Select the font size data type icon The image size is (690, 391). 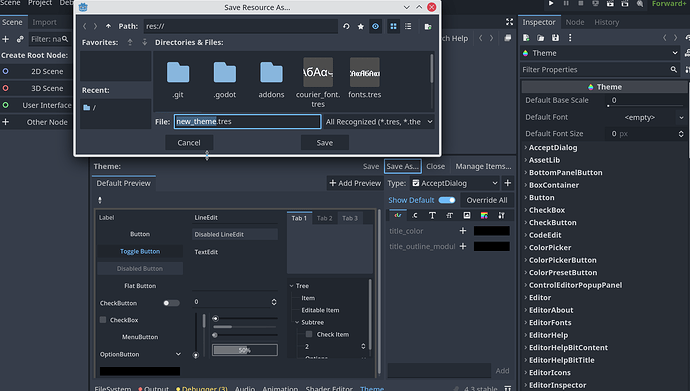click(x=449, y=215)
